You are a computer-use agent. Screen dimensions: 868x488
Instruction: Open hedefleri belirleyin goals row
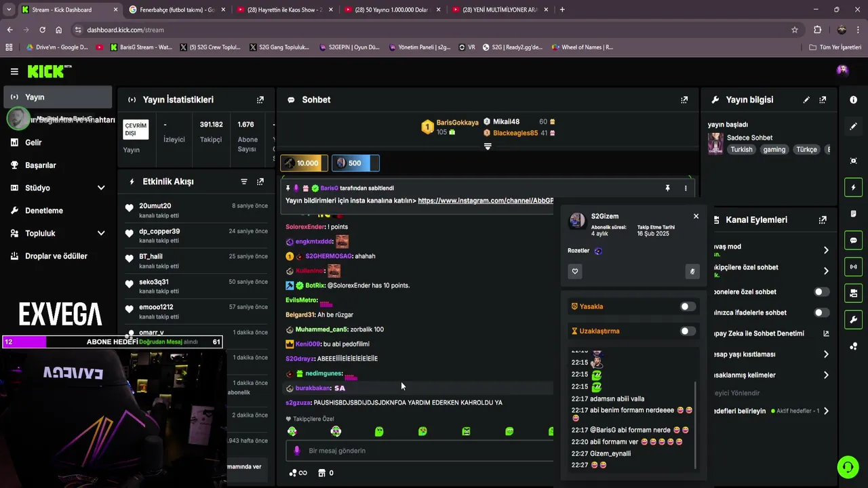click(x=770, y=411)
